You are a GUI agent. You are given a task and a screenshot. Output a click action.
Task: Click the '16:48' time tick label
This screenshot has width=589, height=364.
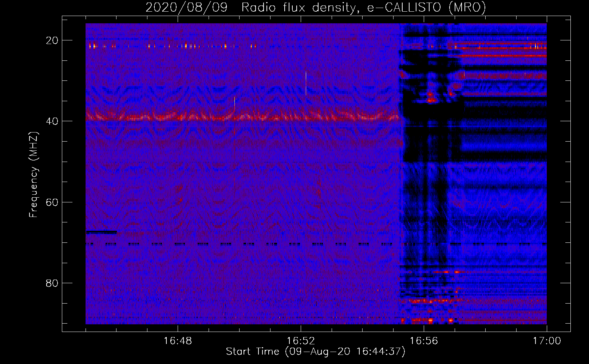point(178,341)
